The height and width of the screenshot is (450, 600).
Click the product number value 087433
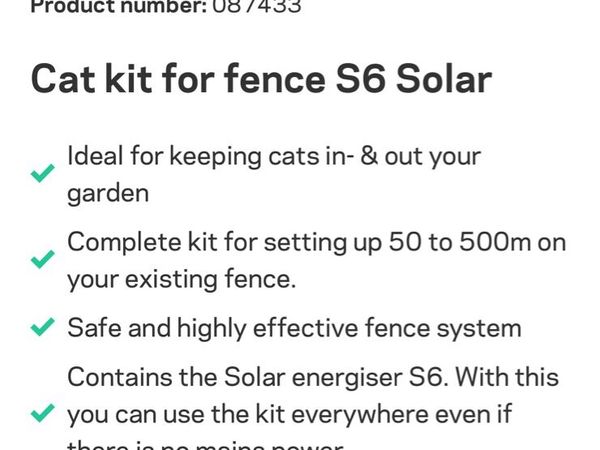coord(257,7)
